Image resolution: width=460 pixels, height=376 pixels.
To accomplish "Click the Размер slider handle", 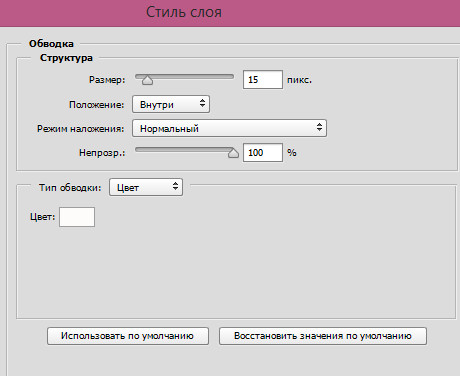I will coord(147,80).
